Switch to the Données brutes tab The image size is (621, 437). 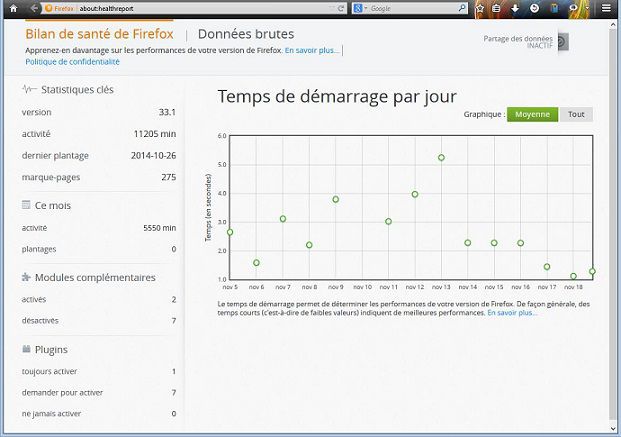click(x=246, y=34)
